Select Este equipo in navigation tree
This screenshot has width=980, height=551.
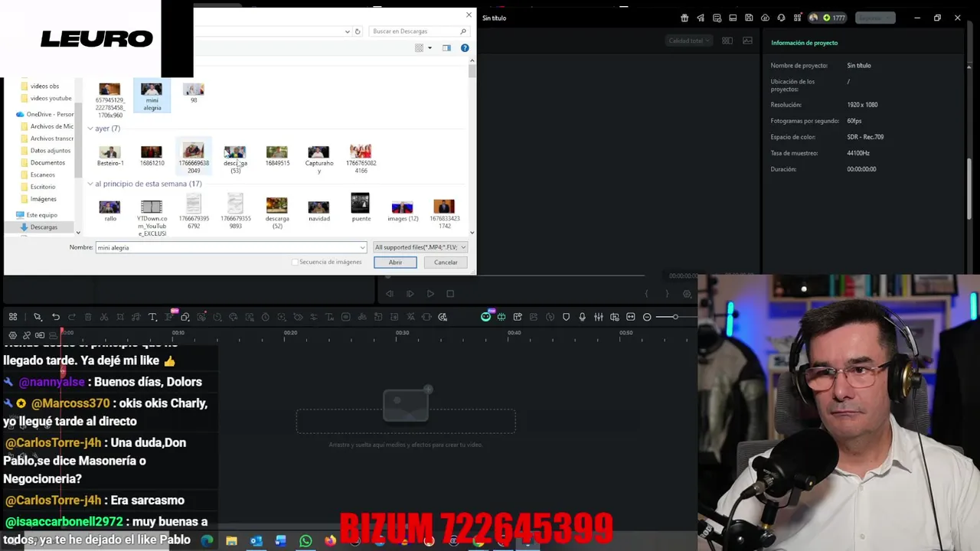(41, 215)
